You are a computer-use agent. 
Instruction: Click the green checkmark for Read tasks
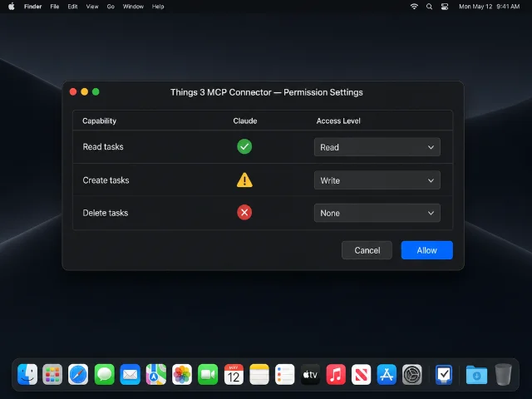point(244,146)
